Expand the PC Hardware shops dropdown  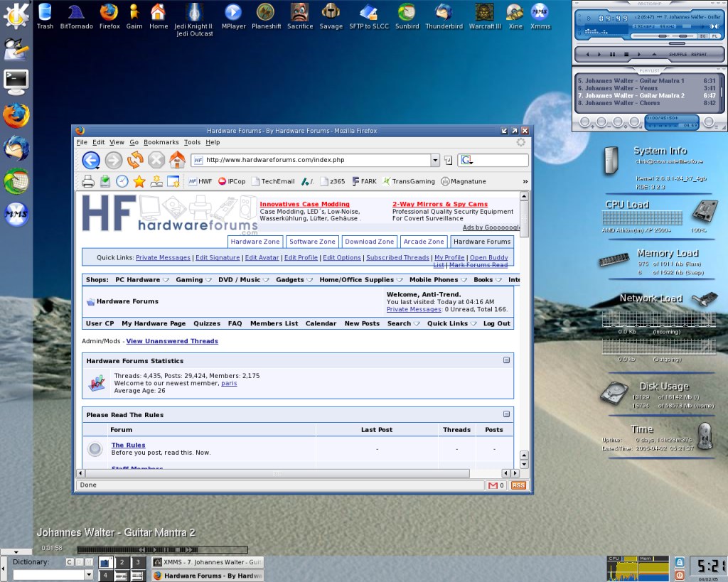tap(166, 280)
